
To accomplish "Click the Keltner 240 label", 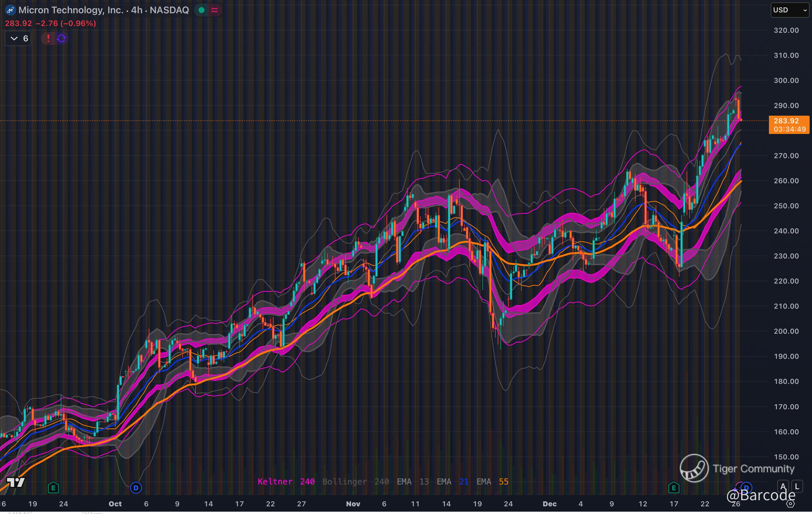I will pyautogui.click(x=286, y=482).
